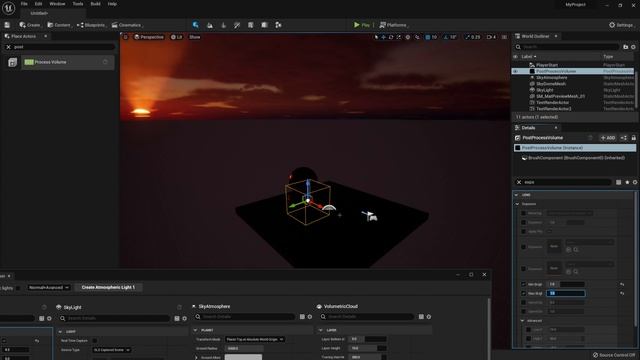The image size is (640, 360).
Task: Click the Max Brightness value field
Action: click(566, 293)
